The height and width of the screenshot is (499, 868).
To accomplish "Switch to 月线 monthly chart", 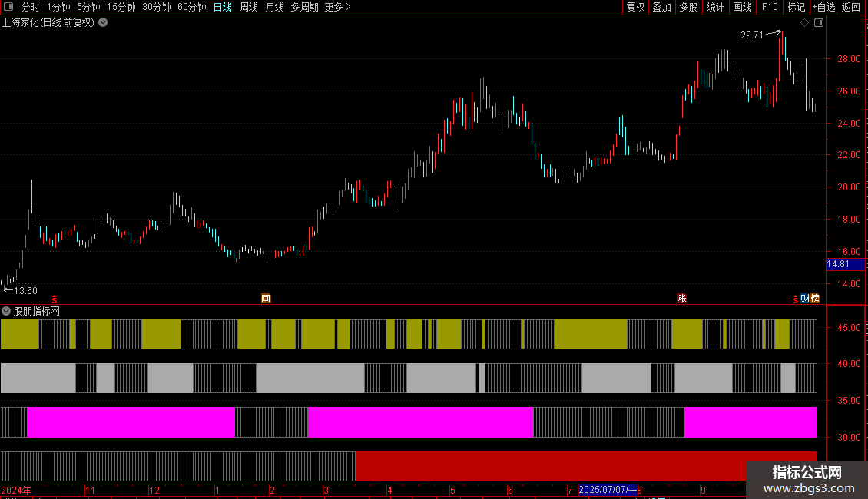I will point(274,7).
